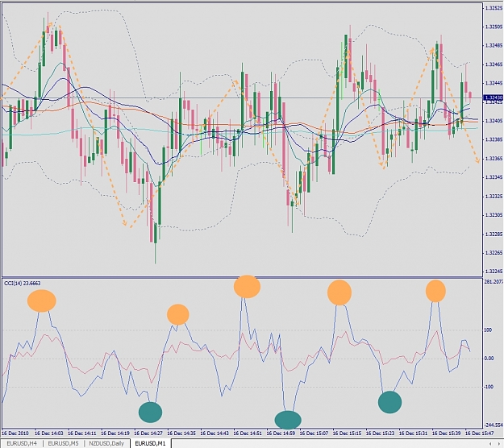
Task: Click the 16 Dec 2010 date label
Action: click(x=15, y=433)
